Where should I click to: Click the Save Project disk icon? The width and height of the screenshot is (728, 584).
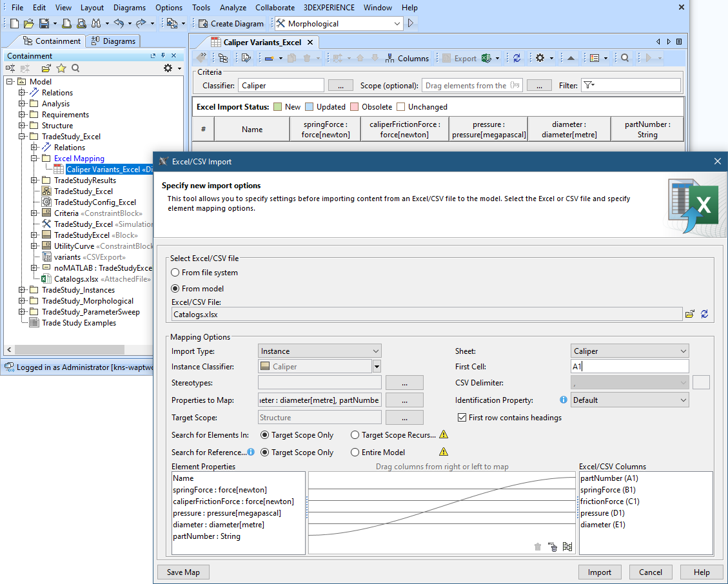pyautogui.click(x=44, y=23)
